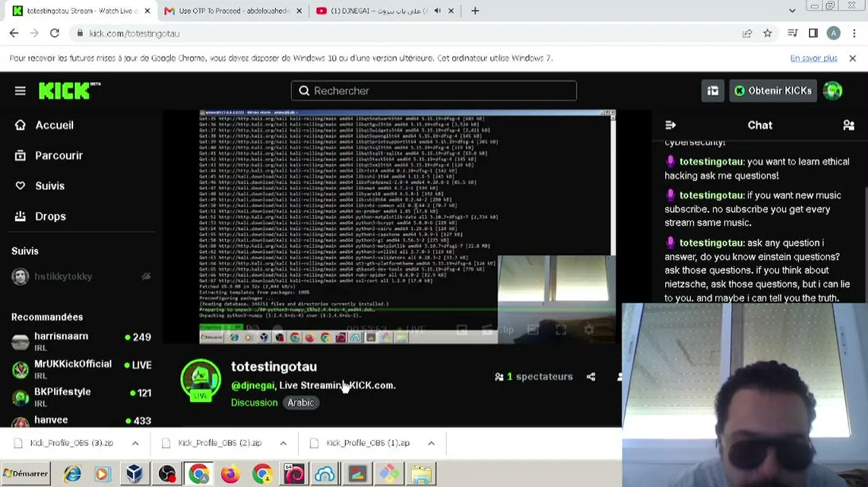Click username in the new music chat message
The width and height of the screenshot is (868, 487).
coord(711,195)
